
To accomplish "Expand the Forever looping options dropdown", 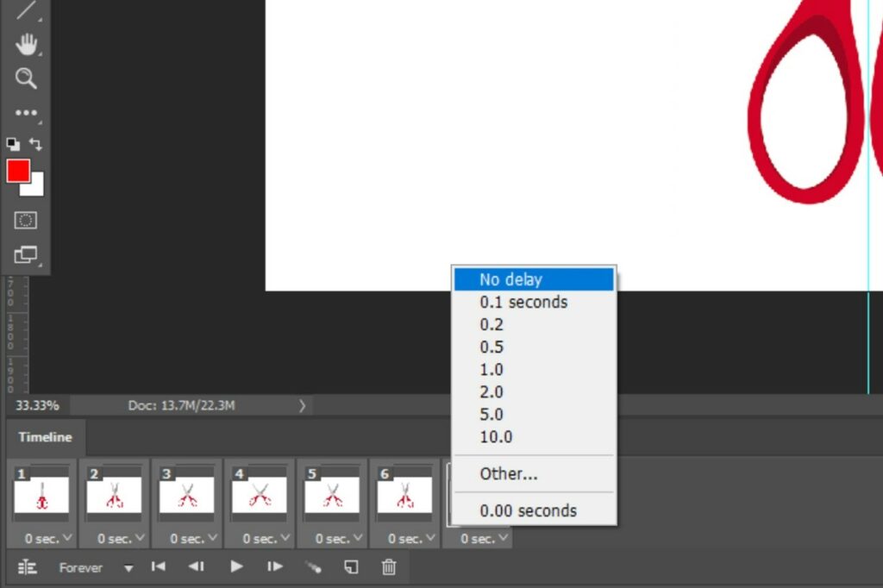I will (128, 567).
